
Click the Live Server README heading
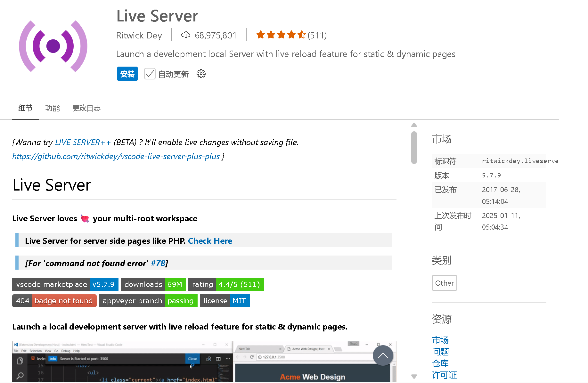52,185
